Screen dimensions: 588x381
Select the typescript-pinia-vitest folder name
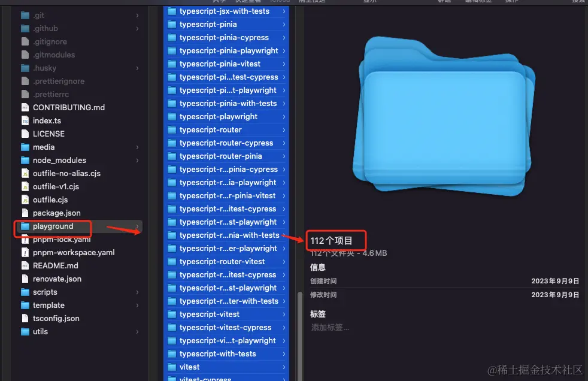[220, 63]
